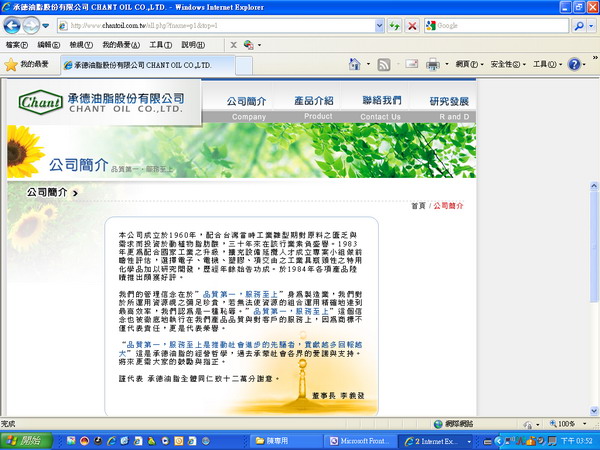The width and height of the screenshot is (600, 450).
Task: Click the yellow star 我的最愛 favorites button
Action: (26, 64)
